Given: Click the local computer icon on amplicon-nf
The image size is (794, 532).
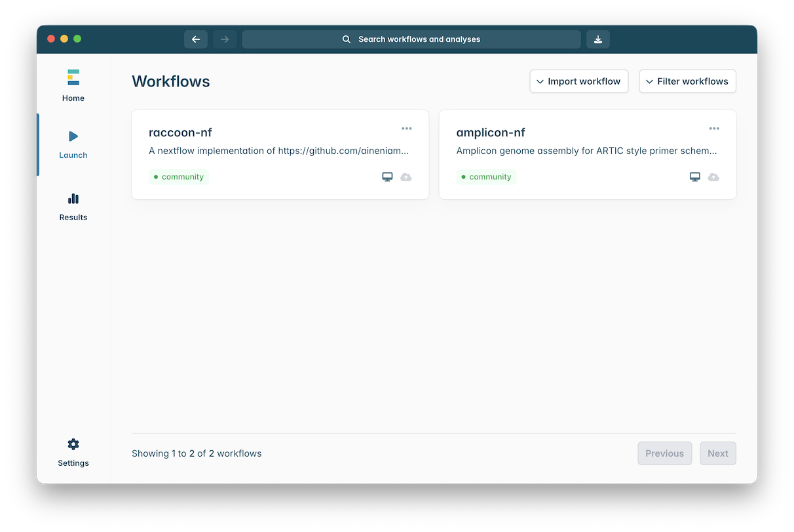Looking at the screenshot, I should [x=694, y=177].
